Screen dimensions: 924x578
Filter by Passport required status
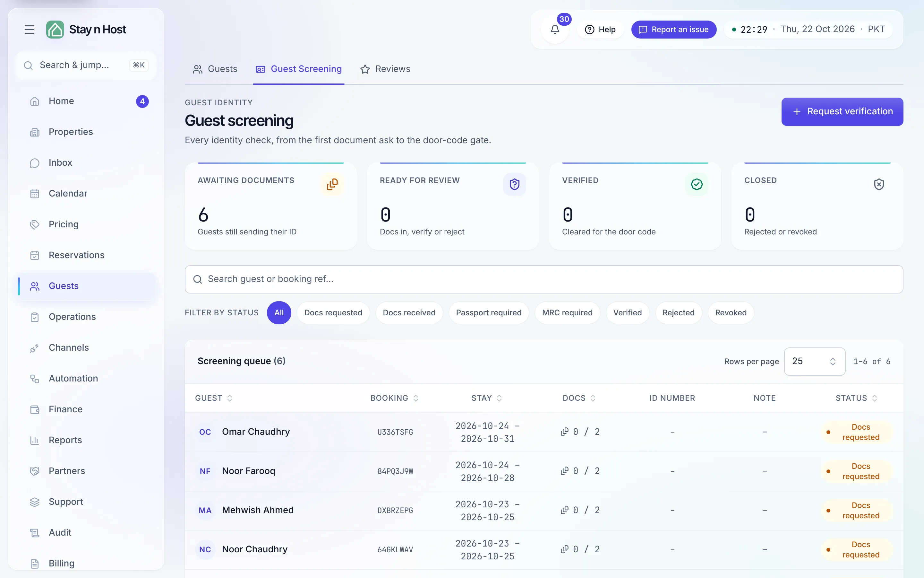coord(489,313)
